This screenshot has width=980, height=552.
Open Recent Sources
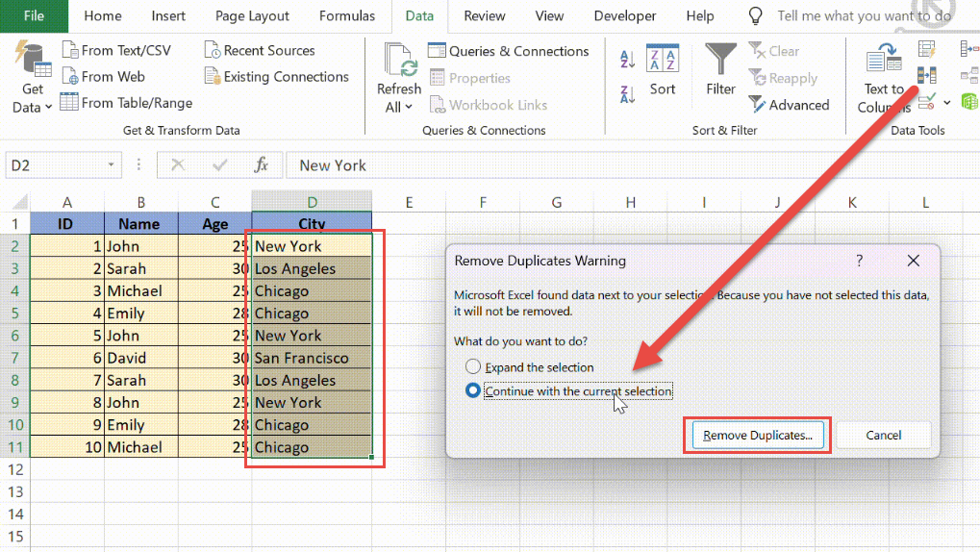(260, 50)
